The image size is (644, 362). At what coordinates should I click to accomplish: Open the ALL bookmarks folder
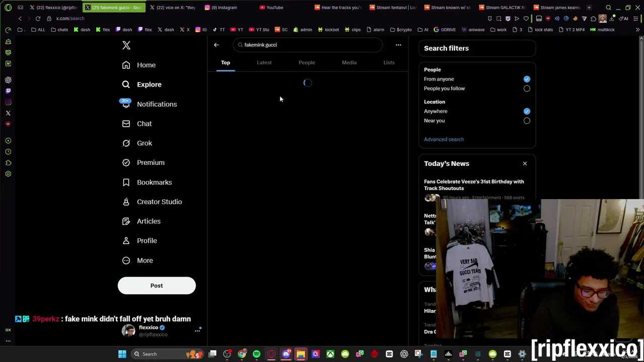click(x=38, y=30)
